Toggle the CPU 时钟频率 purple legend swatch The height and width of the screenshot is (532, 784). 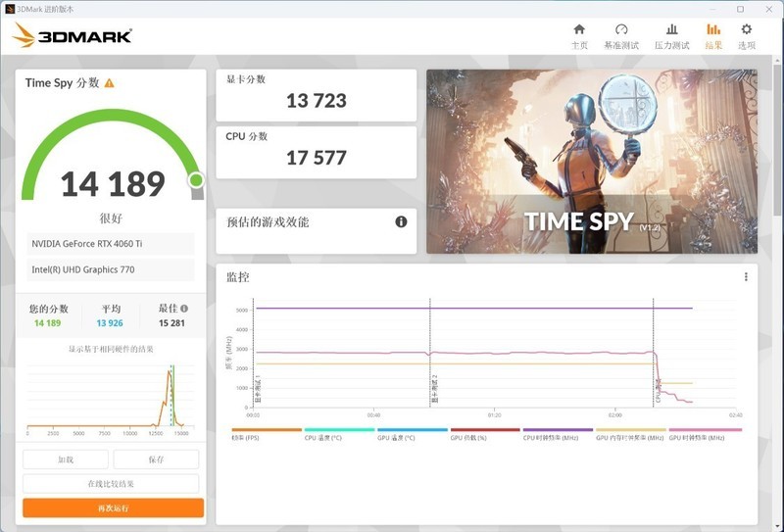tap(558, 429)
